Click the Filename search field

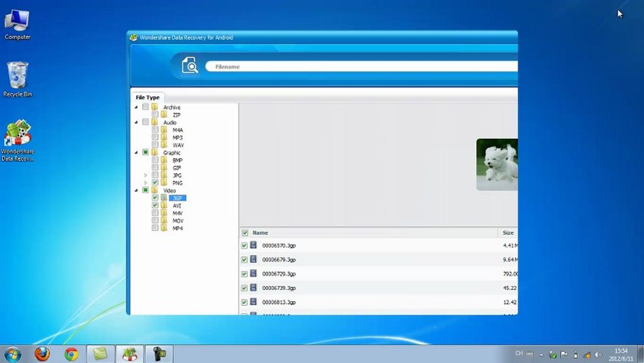[362, 67]
